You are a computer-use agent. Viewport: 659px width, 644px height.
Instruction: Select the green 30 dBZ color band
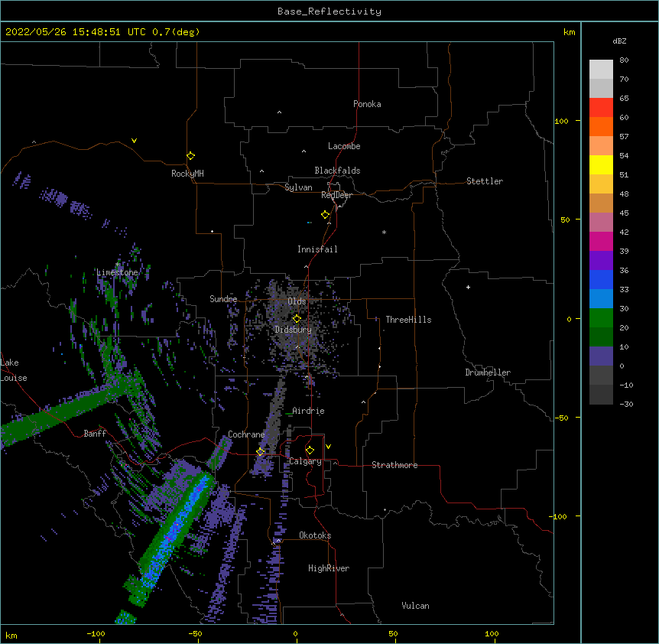(x=601, y=318)
